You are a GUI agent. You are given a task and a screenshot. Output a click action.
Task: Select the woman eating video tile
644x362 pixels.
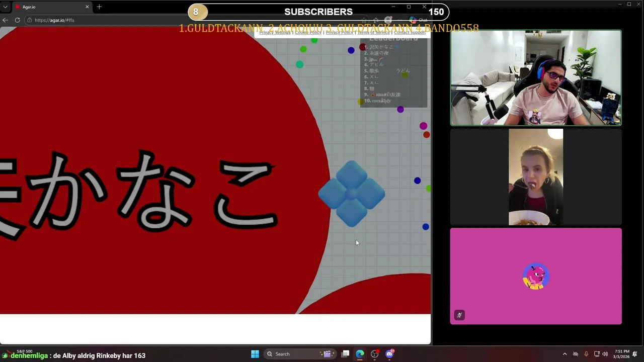click(536, 176)
